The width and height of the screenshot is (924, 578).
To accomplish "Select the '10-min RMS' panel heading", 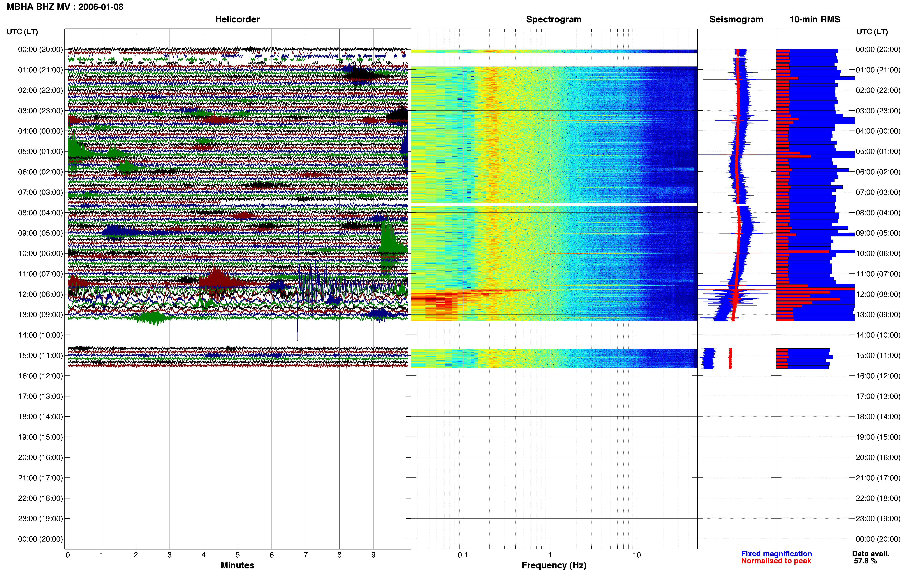I will (815, 19).
